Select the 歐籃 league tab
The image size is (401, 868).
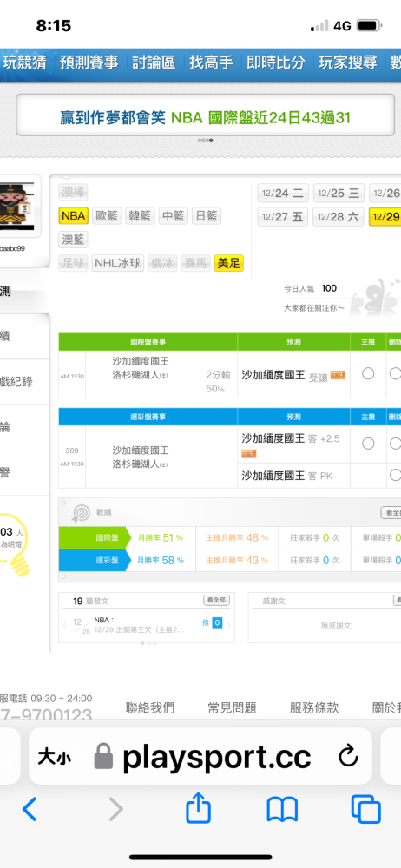[x=107, y=216]
